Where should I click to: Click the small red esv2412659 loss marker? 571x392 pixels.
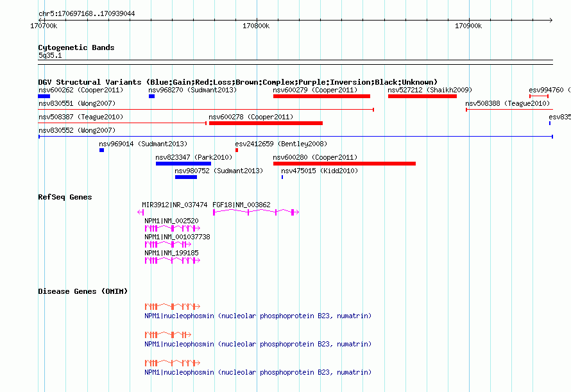click(x=237, y=150)
